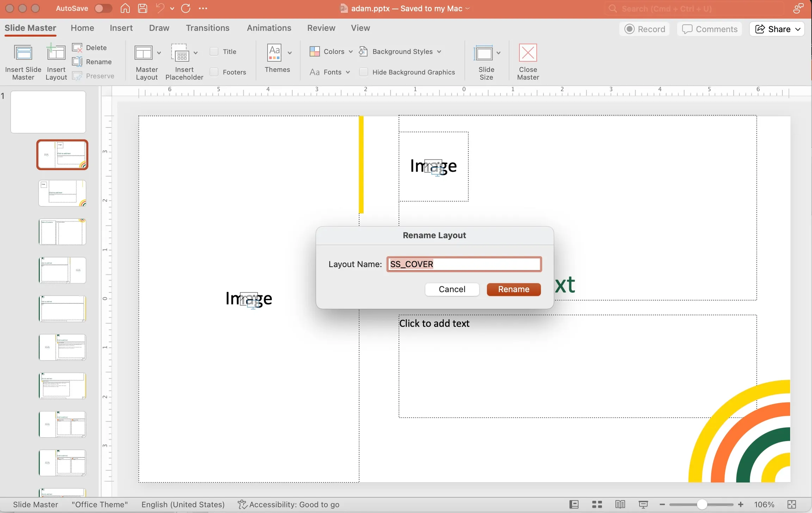Switch to Slide Sorter view icon

pyautogui.click(x=597, y=505)
